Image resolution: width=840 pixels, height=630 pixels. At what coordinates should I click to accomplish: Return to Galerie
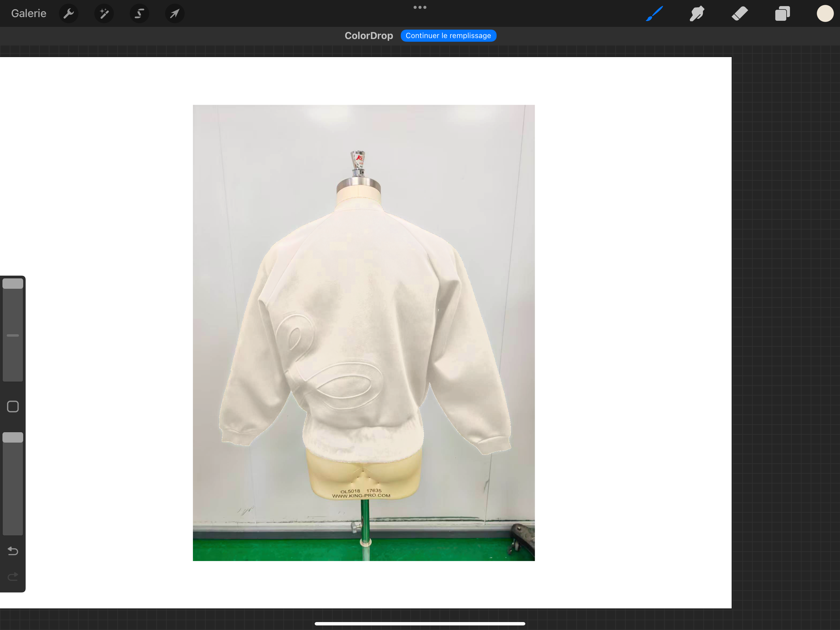tap(29, 14)
